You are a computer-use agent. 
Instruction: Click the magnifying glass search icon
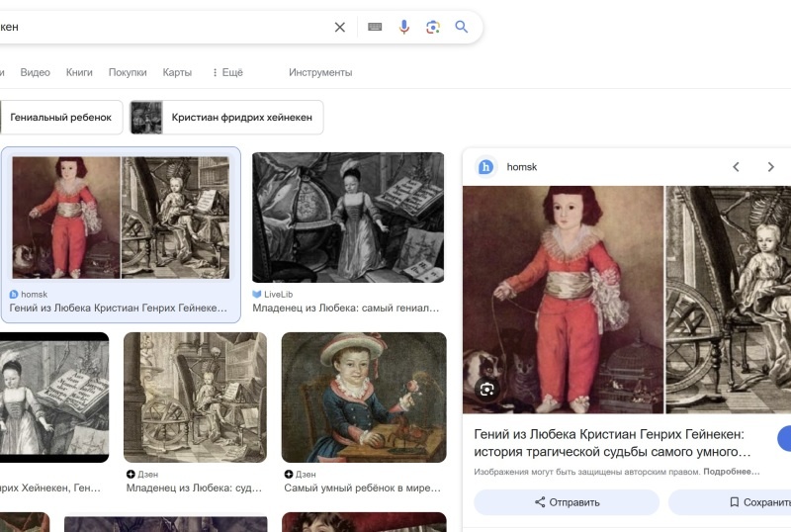click(x=462, y=27)
